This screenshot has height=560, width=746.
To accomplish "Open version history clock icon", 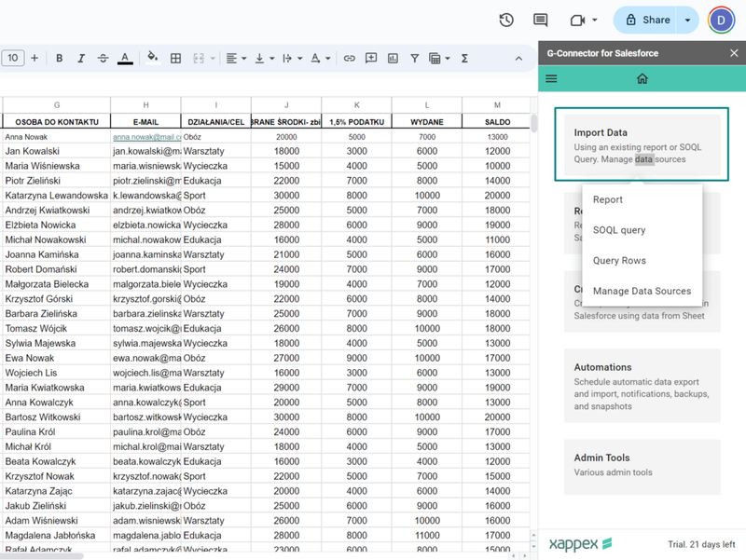I will pyautogui.click(x=506, y=20).
